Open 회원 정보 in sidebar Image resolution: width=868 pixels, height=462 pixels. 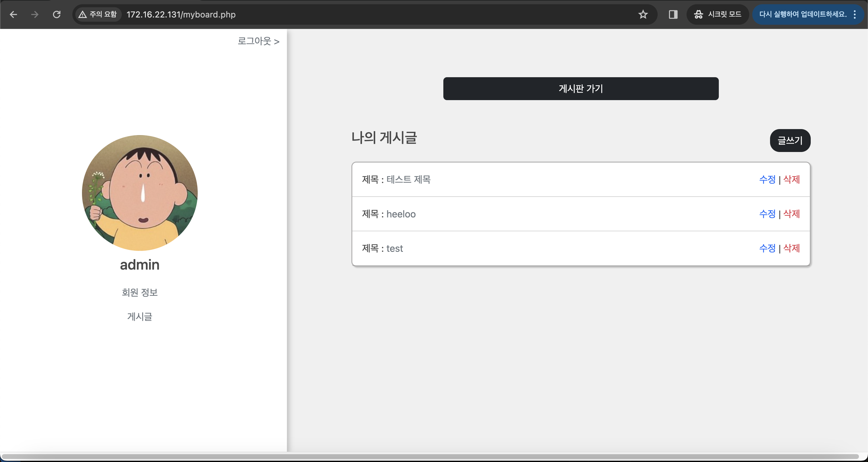point(140,293)
